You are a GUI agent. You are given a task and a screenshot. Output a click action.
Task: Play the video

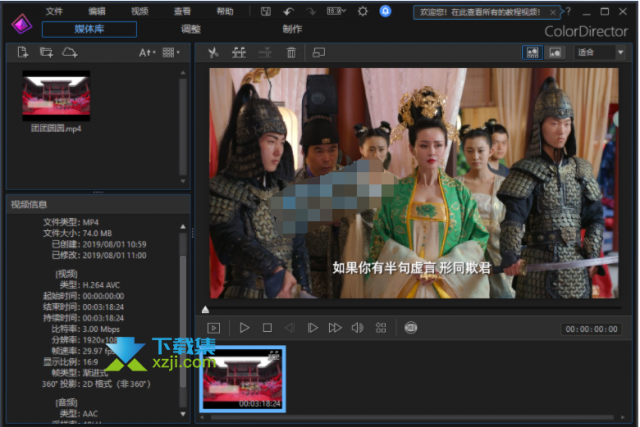click(x=244, y=328)
